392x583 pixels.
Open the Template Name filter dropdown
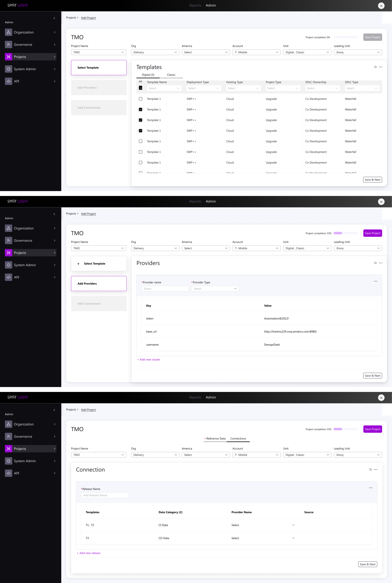pyautogui.click(x=164, y=88)
